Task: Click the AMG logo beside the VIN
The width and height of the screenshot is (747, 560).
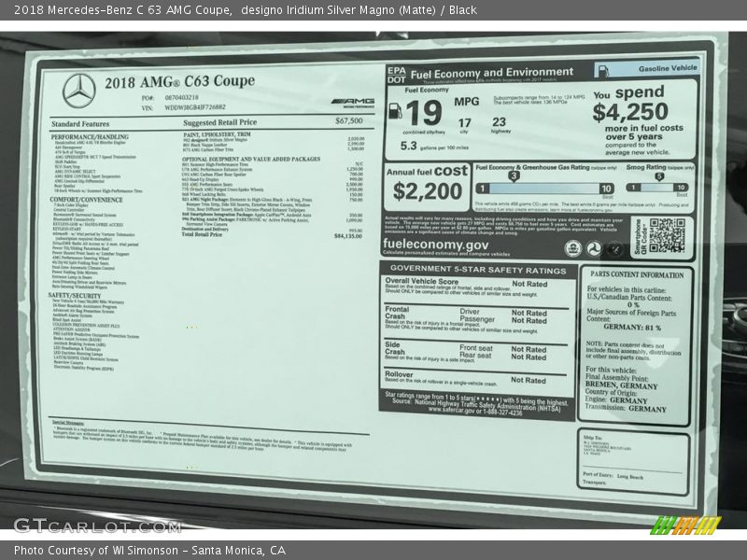Action: click(353, 103)
